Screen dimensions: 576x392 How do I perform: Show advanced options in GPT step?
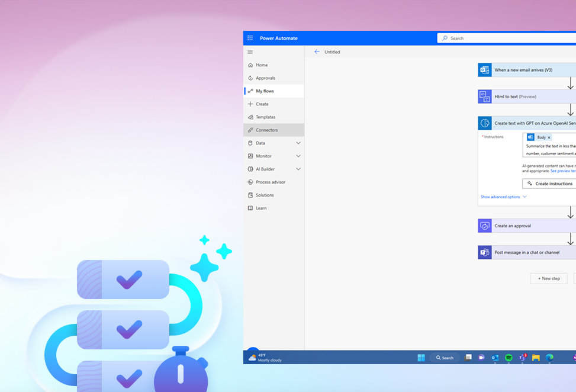(x=504, y=197)
